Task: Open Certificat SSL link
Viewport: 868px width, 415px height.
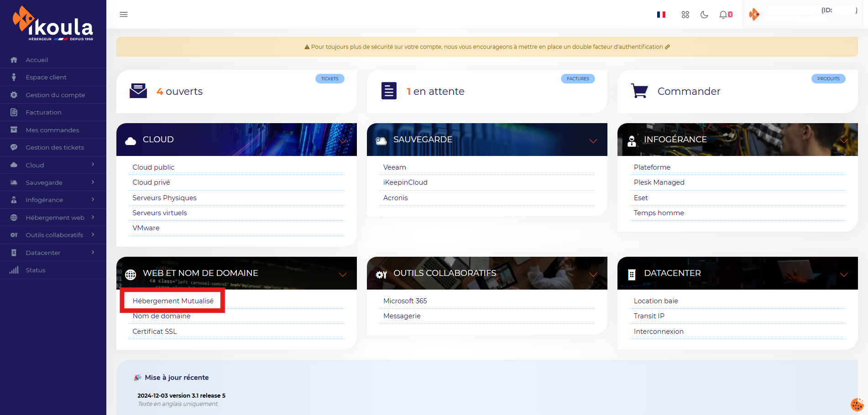Action: (x=155, y=332)
